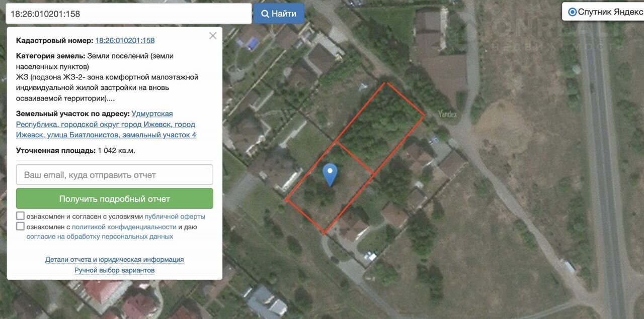This screenshot has width=644, height=319.
Task: Open the Удмуртская Республика address link
Action: pos(106,124)
